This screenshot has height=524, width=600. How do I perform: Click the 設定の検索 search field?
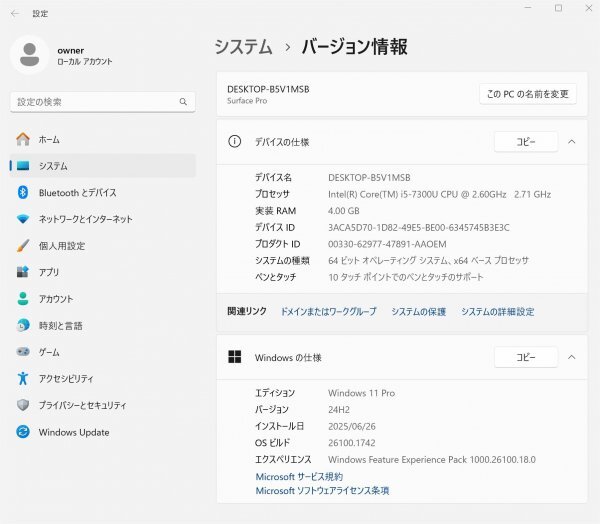(103, 102)
